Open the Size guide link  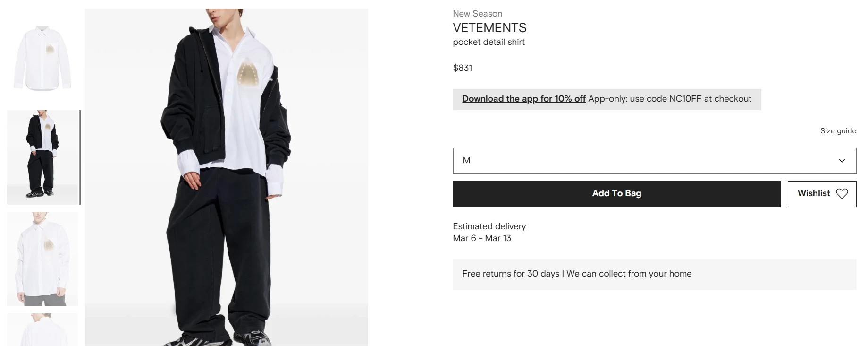pos(838,131)
